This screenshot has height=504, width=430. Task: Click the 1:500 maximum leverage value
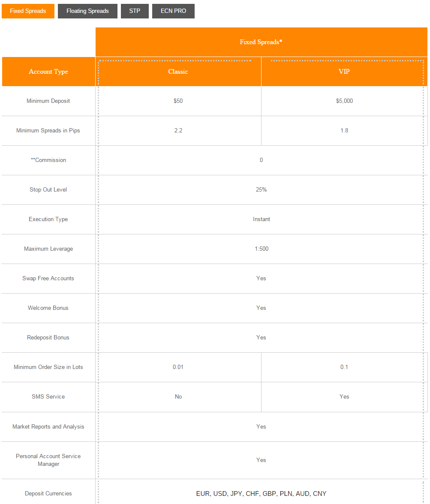pos(262,249)
